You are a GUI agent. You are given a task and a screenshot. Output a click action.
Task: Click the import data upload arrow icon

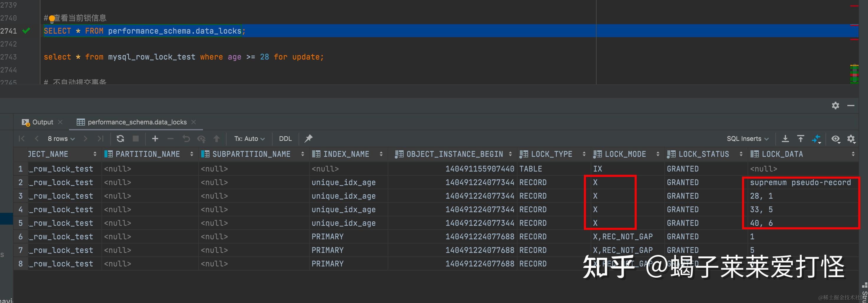[x=801, y=139]
